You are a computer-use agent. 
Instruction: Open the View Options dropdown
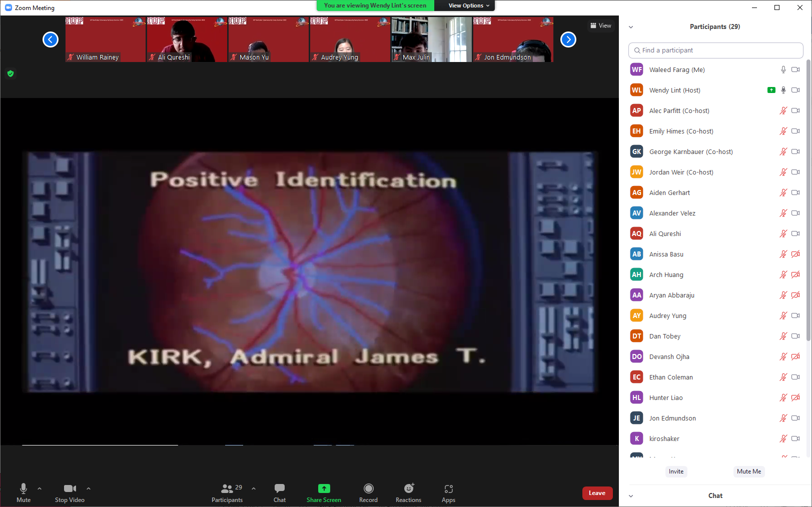point(469,5)
